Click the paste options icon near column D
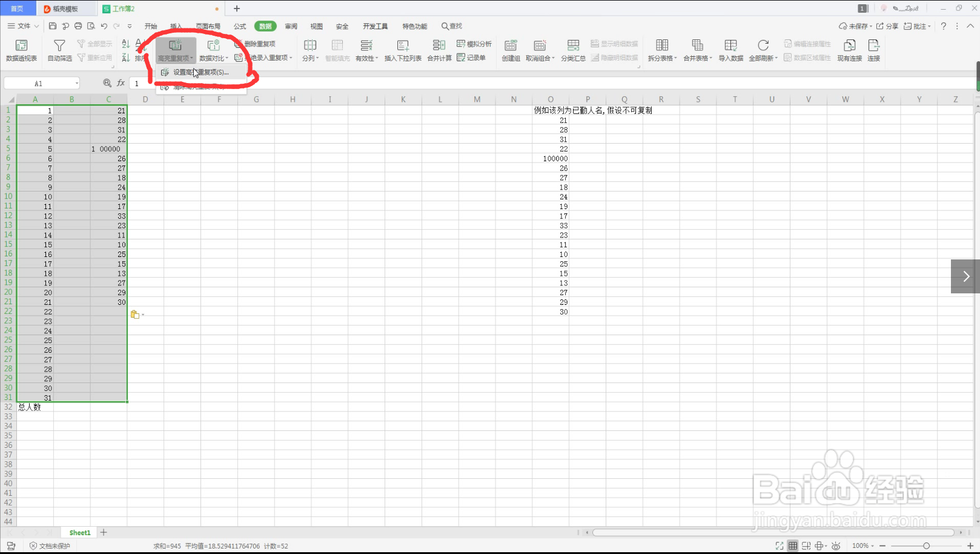This screenshot has height=554, width=980. (x=135, y=314)
